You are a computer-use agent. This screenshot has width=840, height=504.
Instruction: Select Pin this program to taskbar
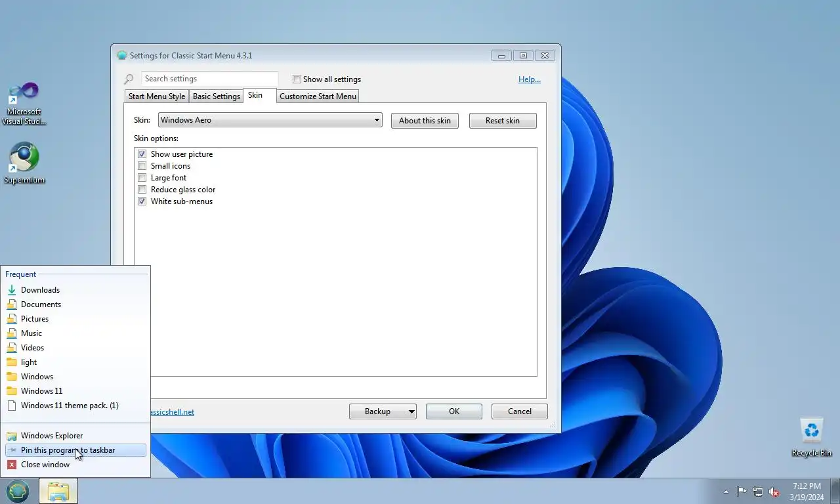(x=75, y=450)
